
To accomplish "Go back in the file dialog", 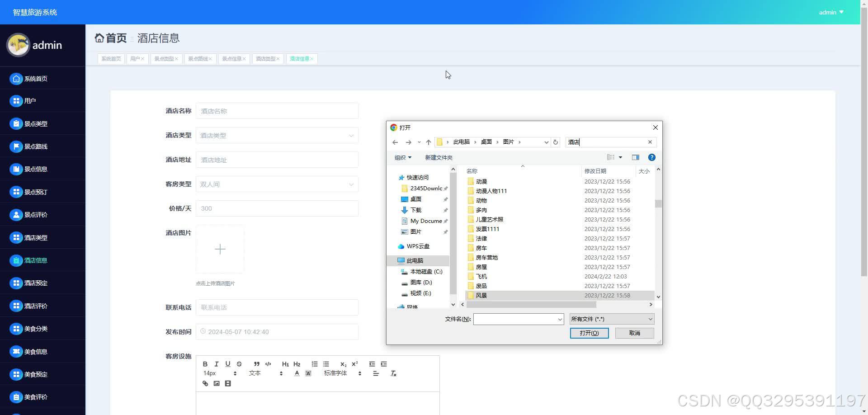I will click(395, 142).
